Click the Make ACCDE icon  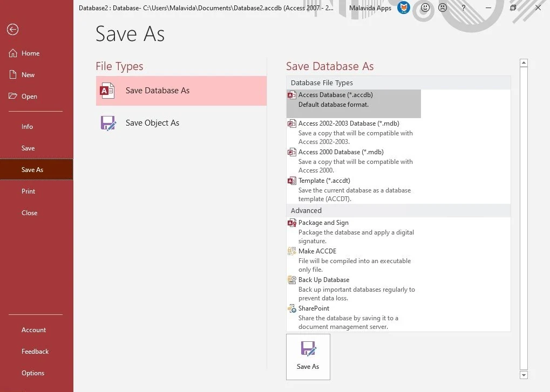[x=292, y=251]
